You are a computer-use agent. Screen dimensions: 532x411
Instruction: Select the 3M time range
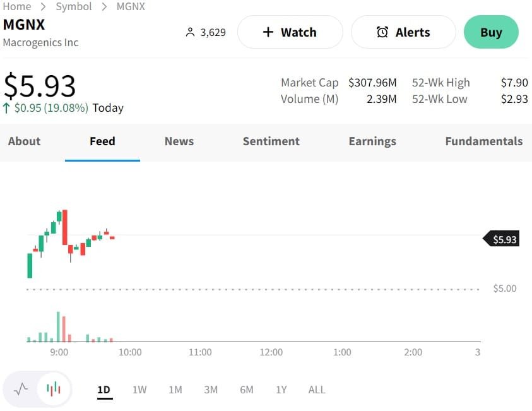point(211,390)
